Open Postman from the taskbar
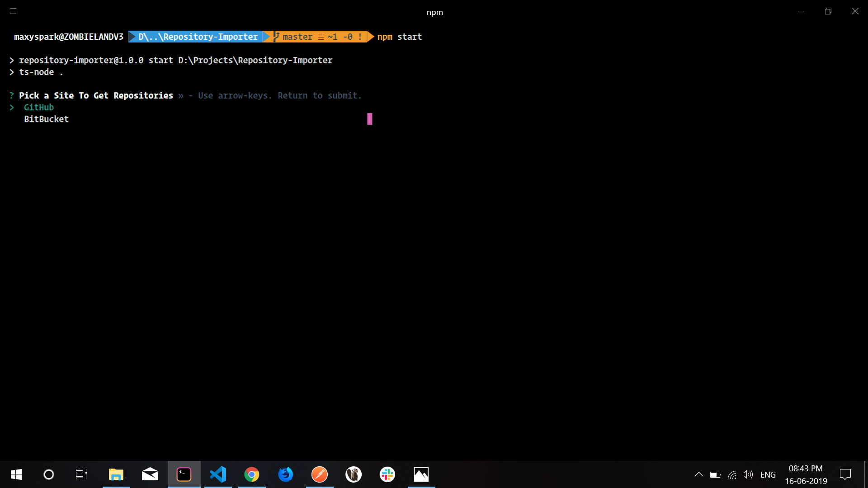This screenshot has height=488, width=868. pos(320,474)
